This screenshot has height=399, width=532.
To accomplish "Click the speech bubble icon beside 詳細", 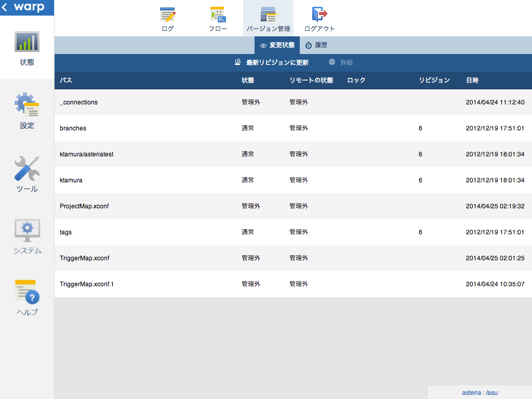I will [x=332, y=62].
